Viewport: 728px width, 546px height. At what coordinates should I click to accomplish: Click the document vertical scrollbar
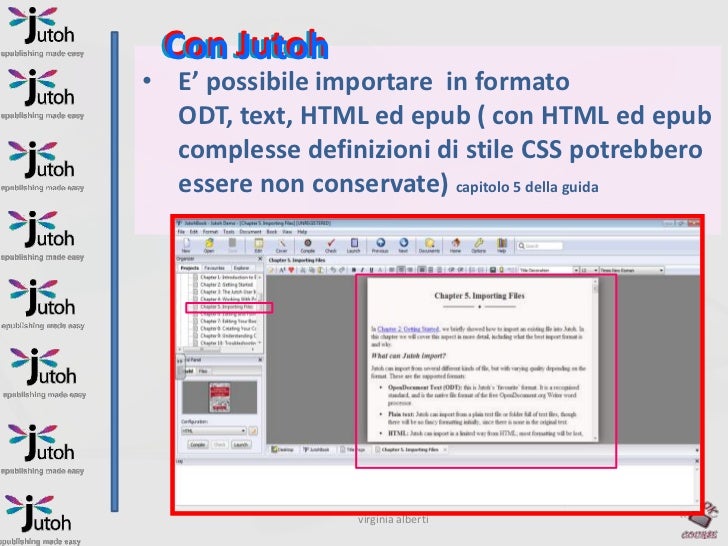tap(595, 358)
